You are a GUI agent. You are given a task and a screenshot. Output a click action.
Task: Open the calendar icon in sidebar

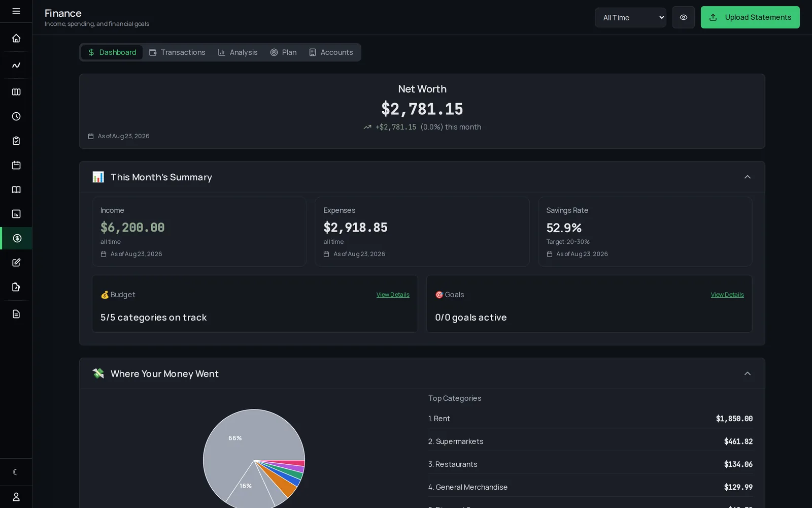tap(16, 165)
